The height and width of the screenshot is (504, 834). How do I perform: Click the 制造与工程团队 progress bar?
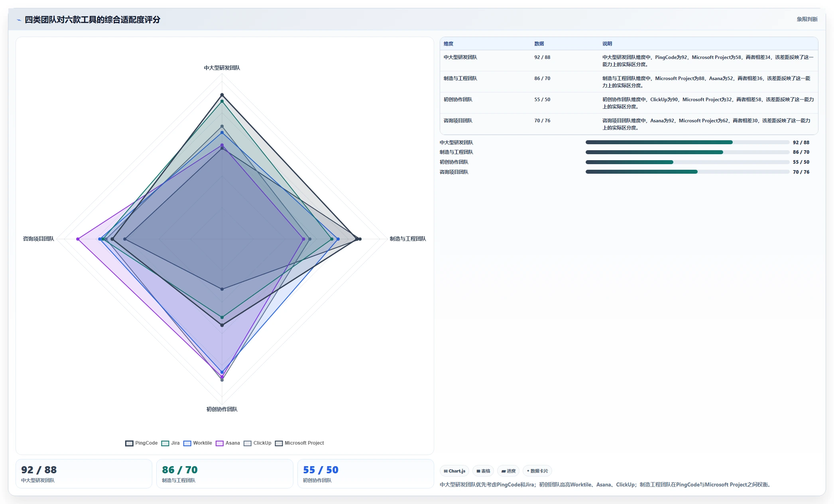687,152
